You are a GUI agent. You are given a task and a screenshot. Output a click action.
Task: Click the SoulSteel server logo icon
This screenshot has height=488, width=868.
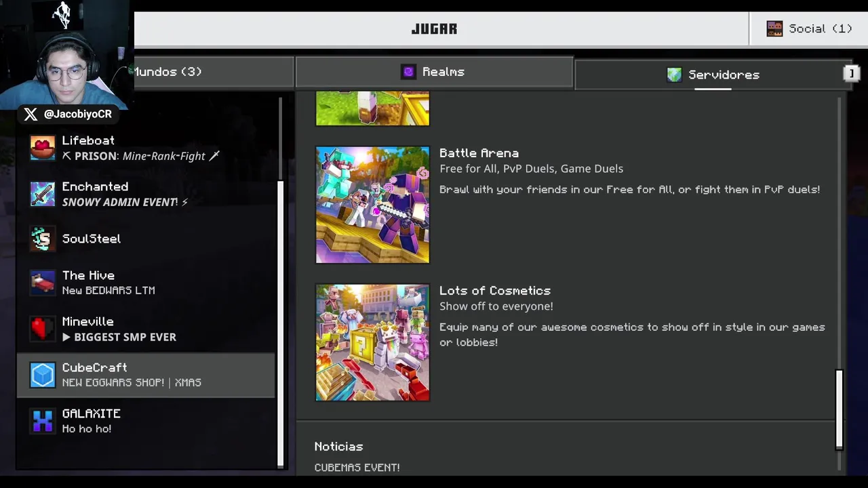click(42, 239)
